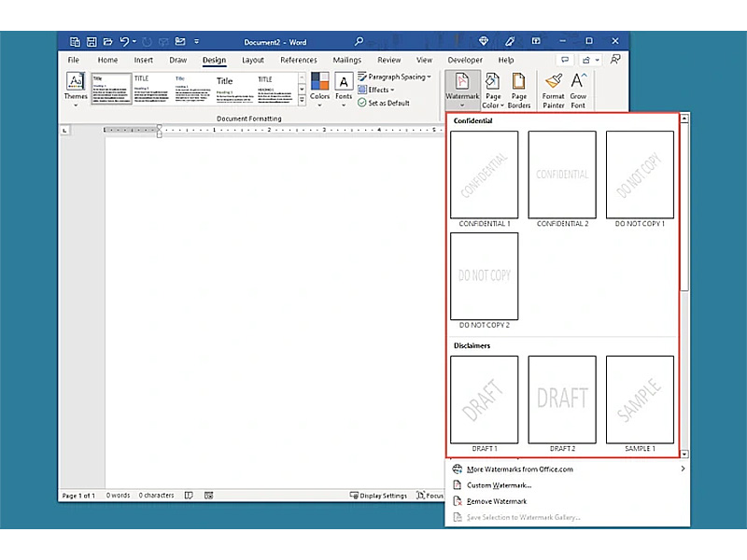Click the Watermark button
The width and height of the screenshot is (747, 560).
tap(462, 90)
